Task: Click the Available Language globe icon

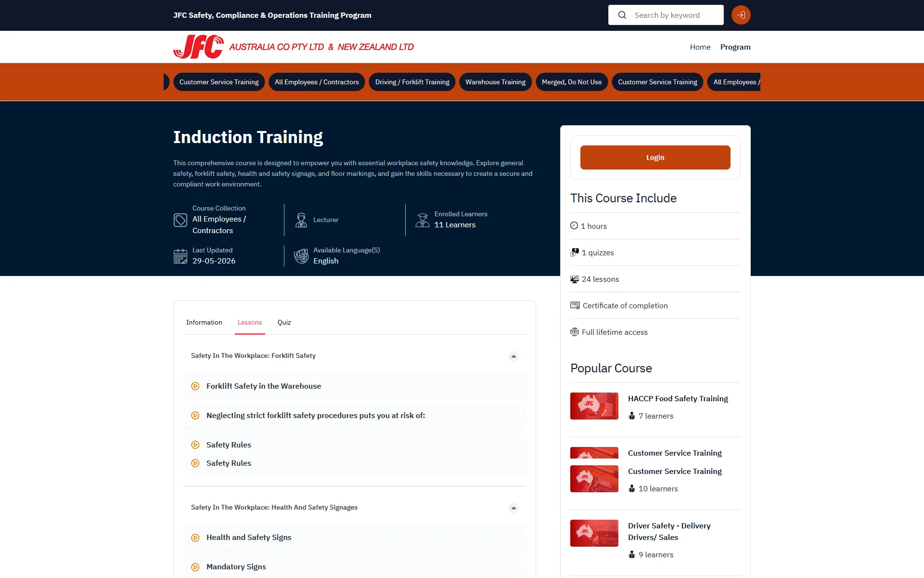Action: 301,256
